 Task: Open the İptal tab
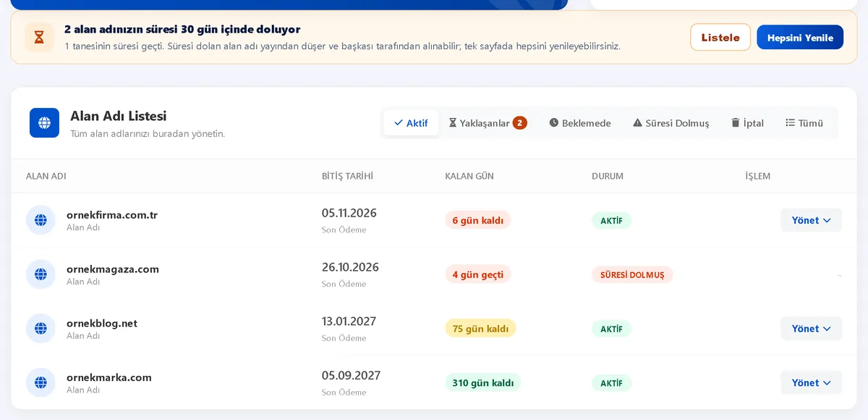coord(747,123)
